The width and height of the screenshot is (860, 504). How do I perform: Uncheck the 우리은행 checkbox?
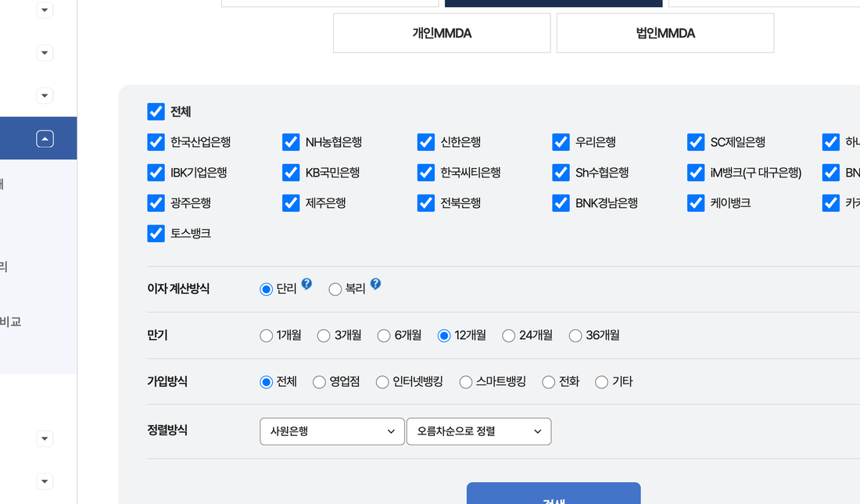coord(561,142)
